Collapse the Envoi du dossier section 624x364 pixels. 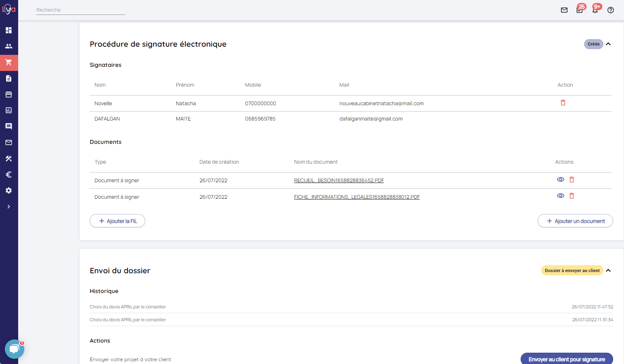click(x=608, y=270)
